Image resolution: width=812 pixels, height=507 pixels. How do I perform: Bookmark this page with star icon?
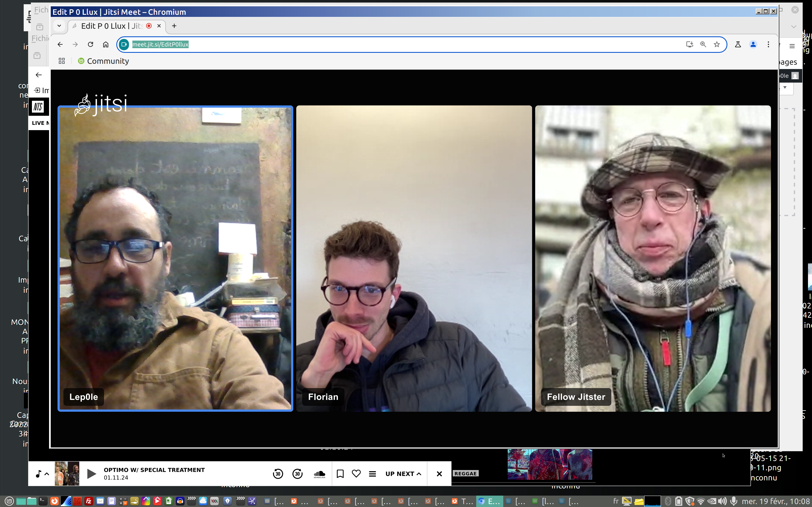coord(717,44)
